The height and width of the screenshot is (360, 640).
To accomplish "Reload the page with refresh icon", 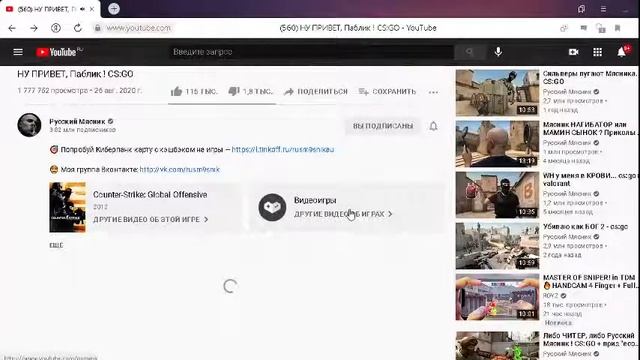I will (x=78, y=28).
